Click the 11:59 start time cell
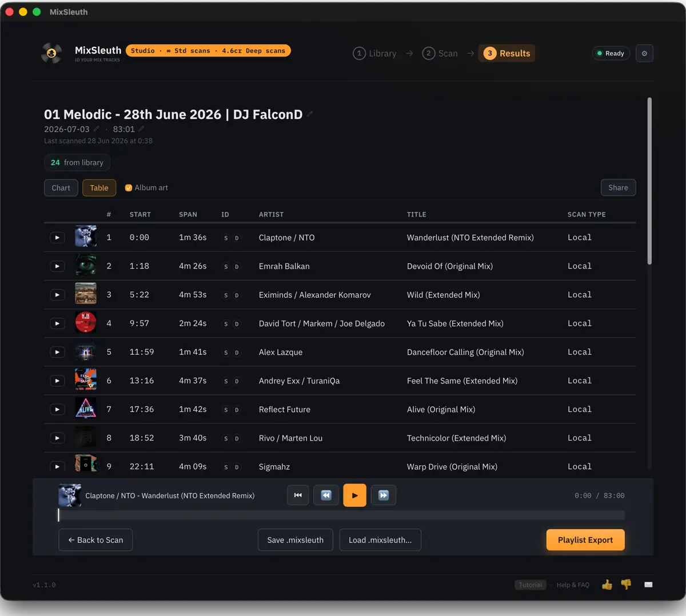 (142, 352)
